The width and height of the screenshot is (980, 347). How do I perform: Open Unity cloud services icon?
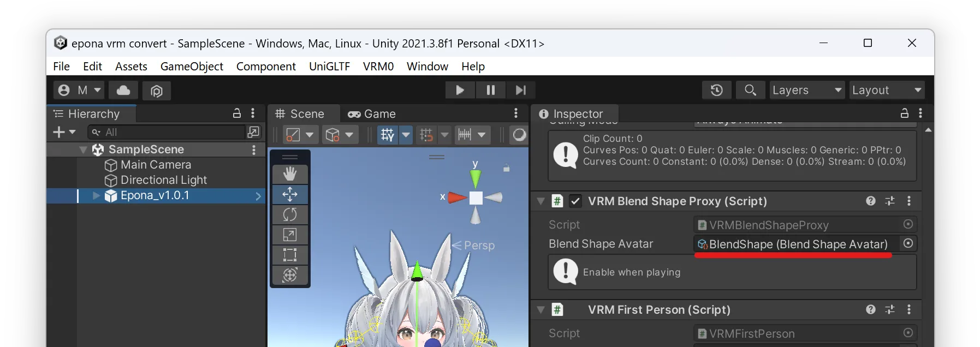[123, 90]
